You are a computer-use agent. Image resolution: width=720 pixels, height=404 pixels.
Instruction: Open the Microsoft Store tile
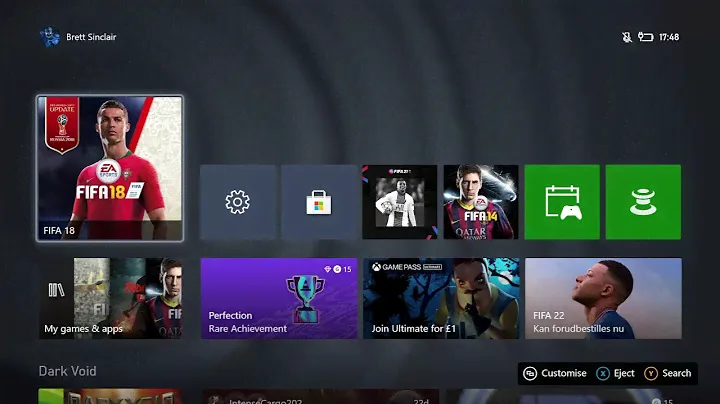(319, 202)
